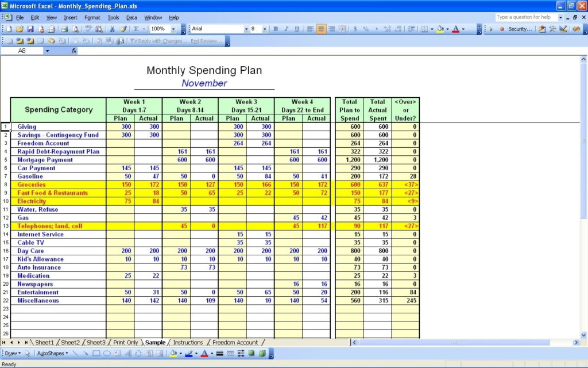Open Print Preview

point(76,29)
